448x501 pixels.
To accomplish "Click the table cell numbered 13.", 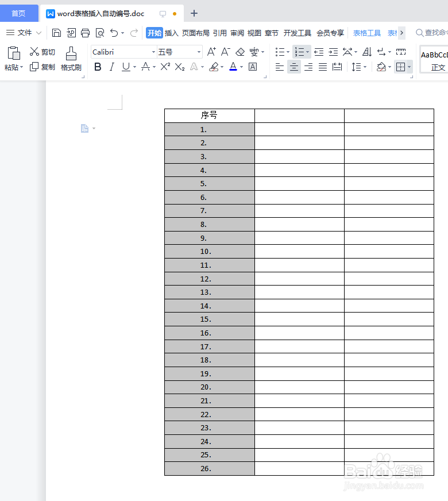I will tap(210, 292).
